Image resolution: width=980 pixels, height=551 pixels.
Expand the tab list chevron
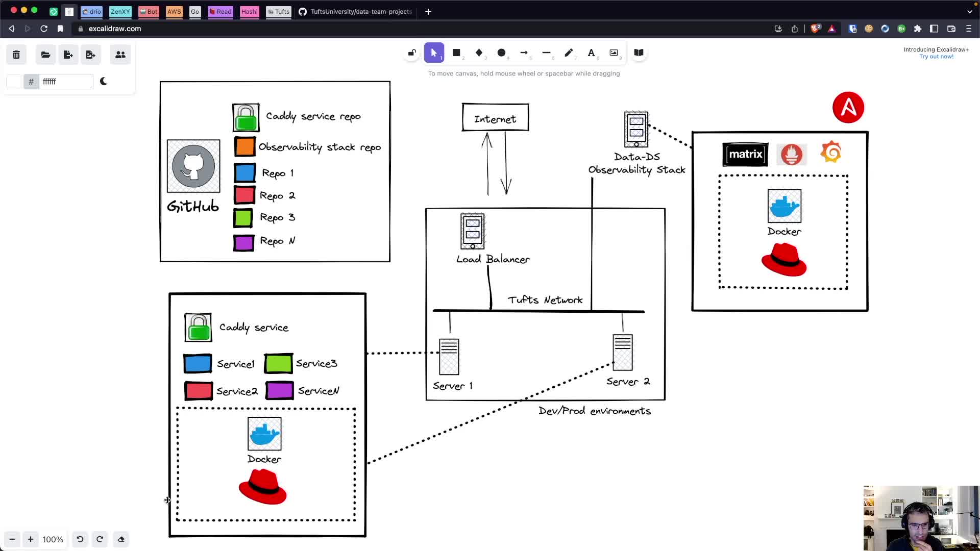(970, 11)
